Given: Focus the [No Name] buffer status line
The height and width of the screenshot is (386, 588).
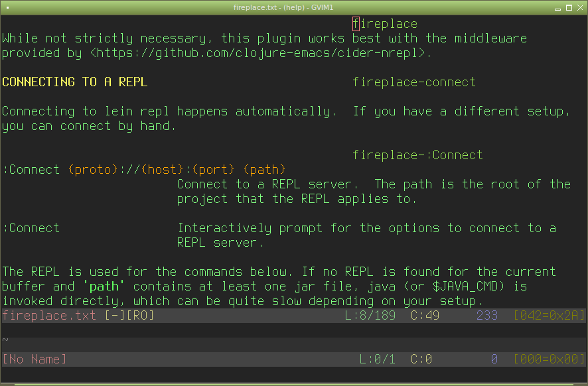Looking at the screenshot, I should click(x=35, y=359).
